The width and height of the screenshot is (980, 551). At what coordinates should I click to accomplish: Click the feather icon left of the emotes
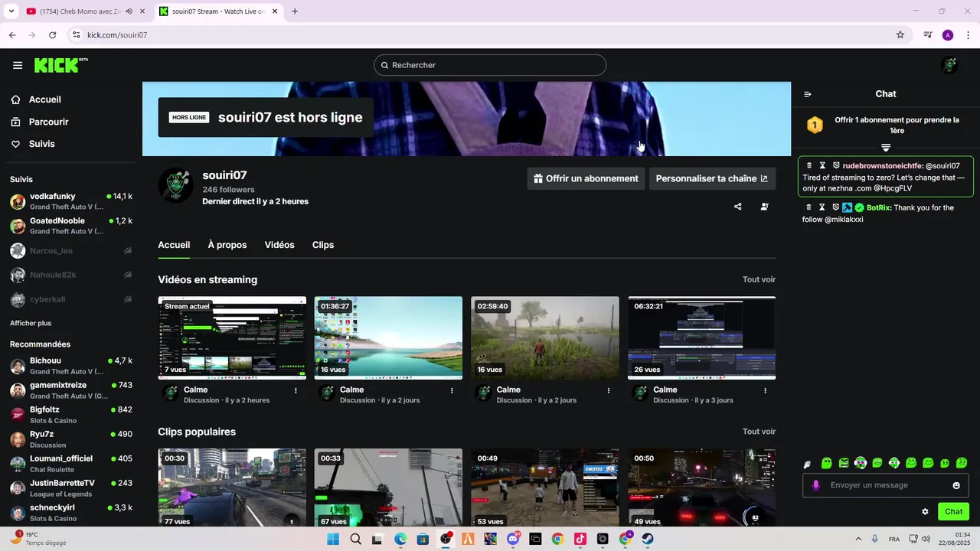click(x=807, y=465)
